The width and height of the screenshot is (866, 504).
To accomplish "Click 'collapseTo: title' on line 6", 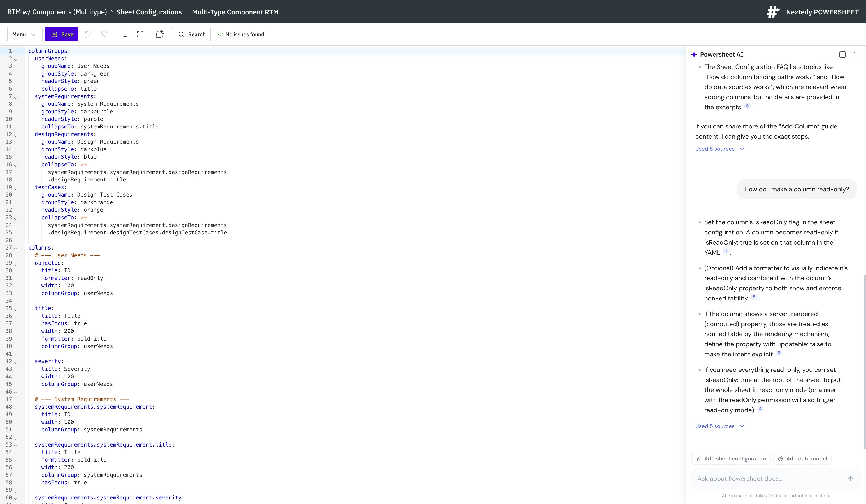I will click(69, 89).
